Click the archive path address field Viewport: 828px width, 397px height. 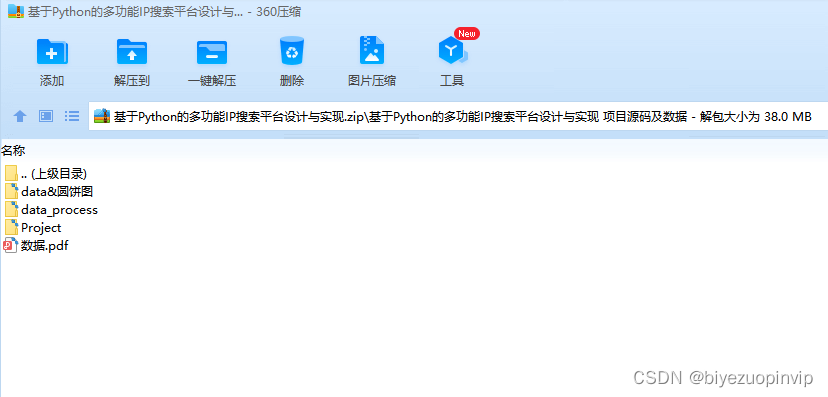pyautogui.click(x=457, y=117)
